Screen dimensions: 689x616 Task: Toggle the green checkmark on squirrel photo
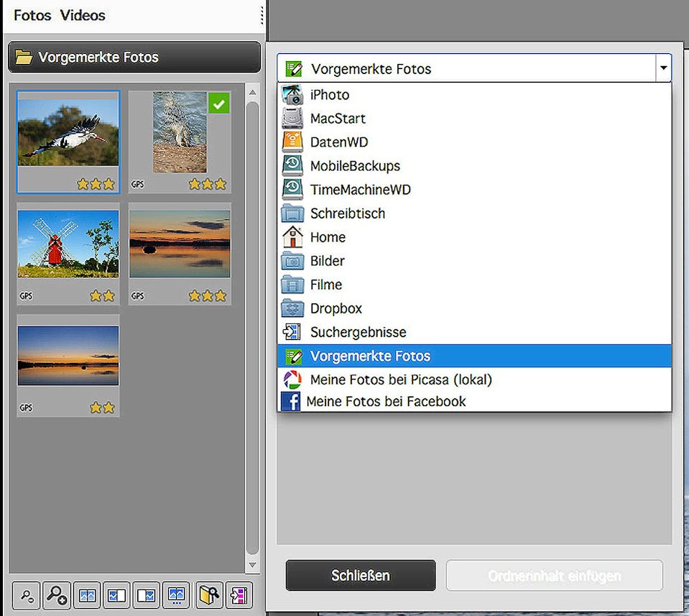pyautogui.click(x=219, y=104)
